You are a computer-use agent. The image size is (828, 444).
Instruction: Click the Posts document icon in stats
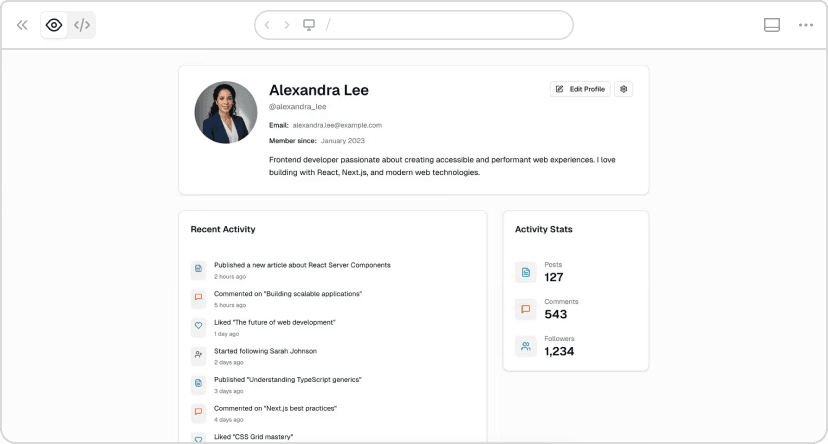(x=526, y=272)
